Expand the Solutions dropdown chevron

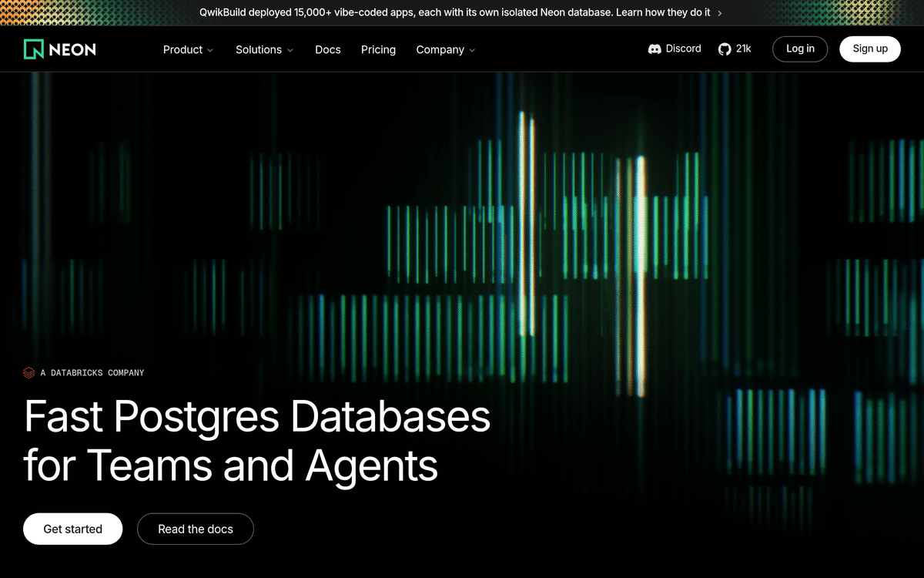click(290, 50)
